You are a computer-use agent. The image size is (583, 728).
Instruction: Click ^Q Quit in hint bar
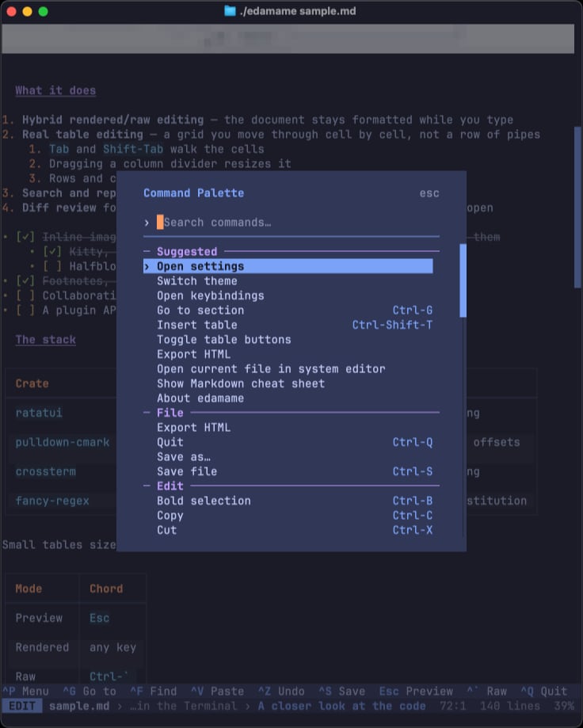click(x=543, y=692)
